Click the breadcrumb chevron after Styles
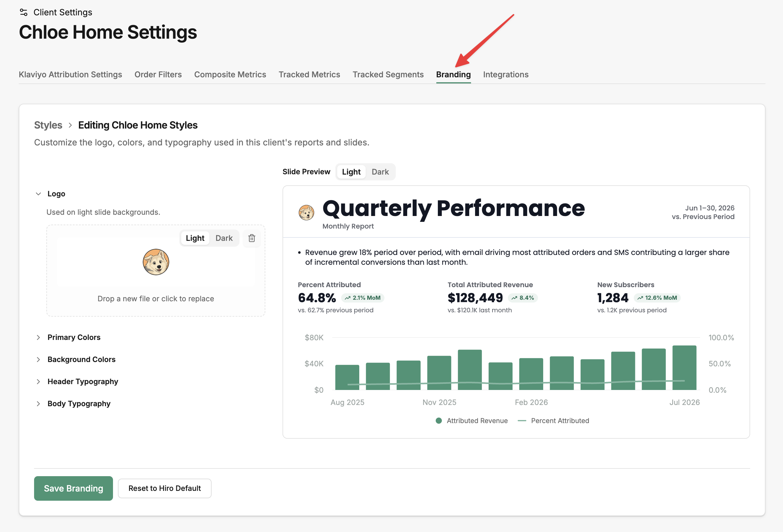 click(70, 125)
